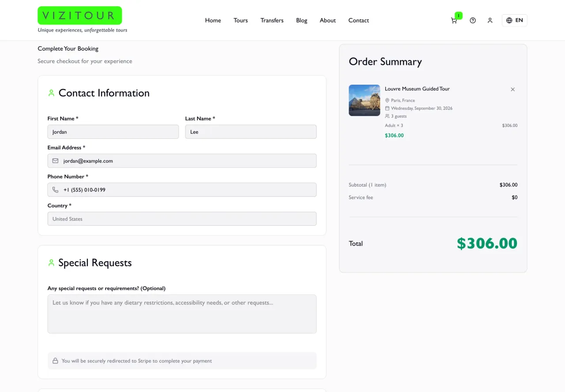This screenshot has width=565, height=392.
Task: Focus the Email Address field
Action: (182, 161)
